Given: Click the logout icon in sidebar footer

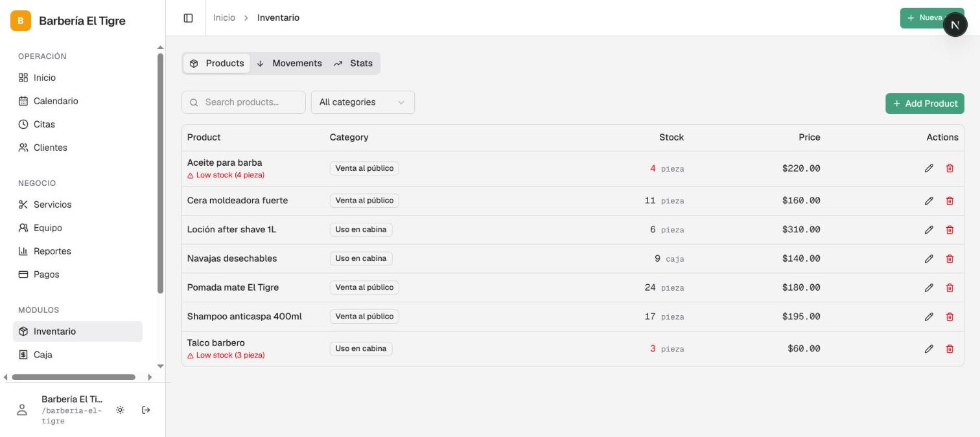Looking at the screenshot, I should (x=146, y=410).
